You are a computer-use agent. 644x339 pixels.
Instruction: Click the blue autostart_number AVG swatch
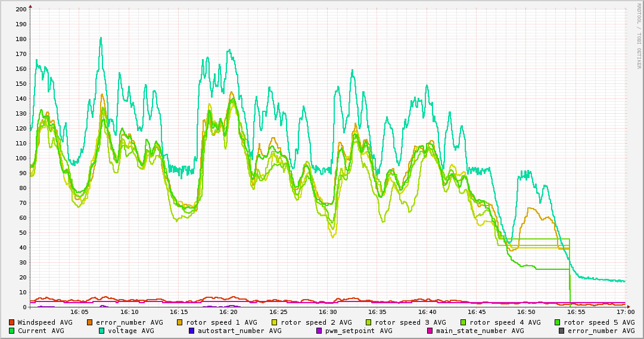[192, 331]
